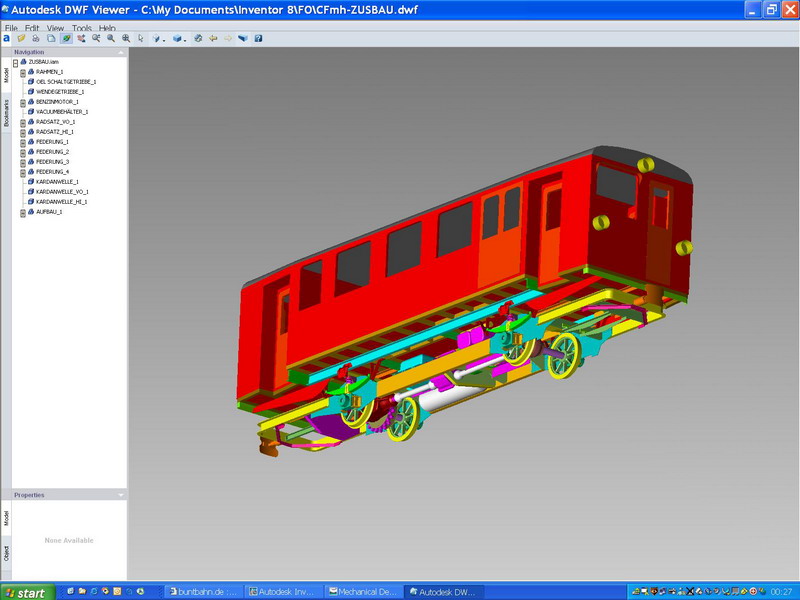Open the standard views cube dropdown
The width and height of the screenshot is (800, 600).
(179, 38)
